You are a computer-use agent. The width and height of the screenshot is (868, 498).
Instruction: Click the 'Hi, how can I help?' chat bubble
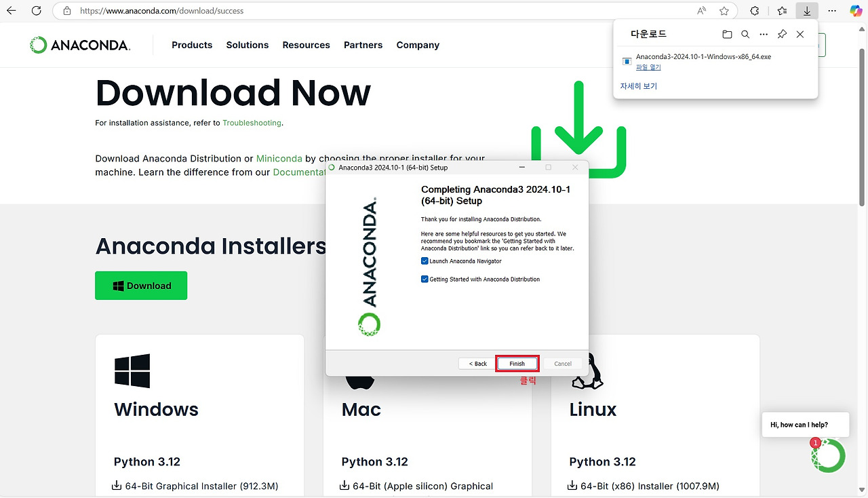pos(805,425)
